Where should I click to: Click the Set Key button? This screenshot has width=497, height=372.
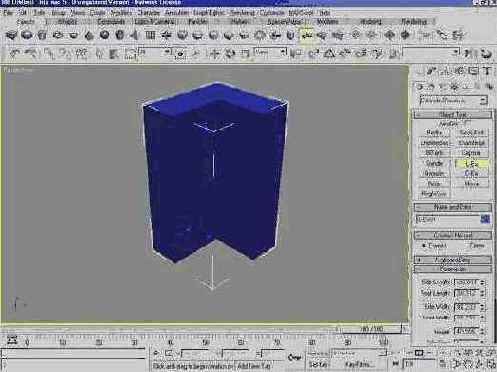(x=318, y=365)
